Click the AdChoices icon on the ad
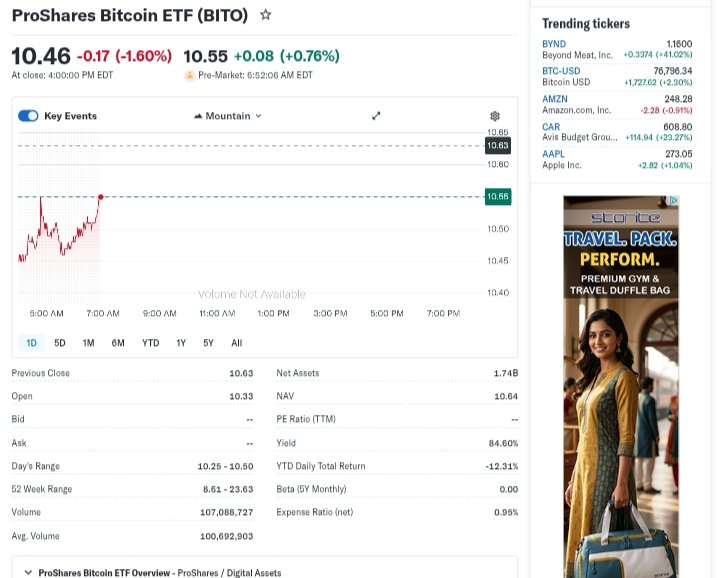This screenshot has width=719, height=578. (673, 201)
